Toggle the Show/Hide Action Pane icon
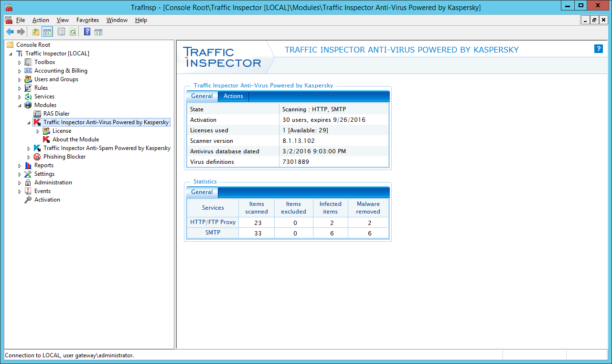This screenshot has width=612, height=364. click(x=98, y=32)
